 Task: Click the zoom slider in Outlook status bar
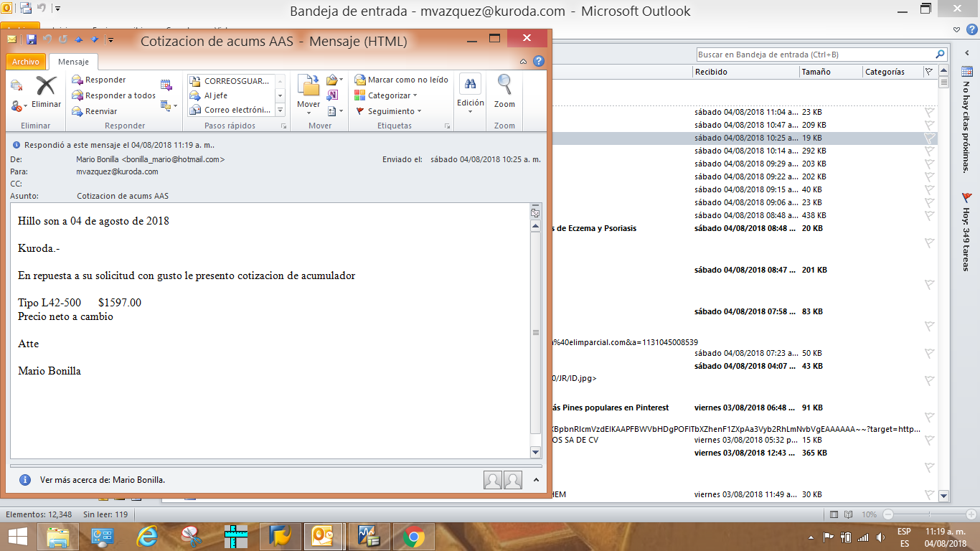click(x=928, y=514)
